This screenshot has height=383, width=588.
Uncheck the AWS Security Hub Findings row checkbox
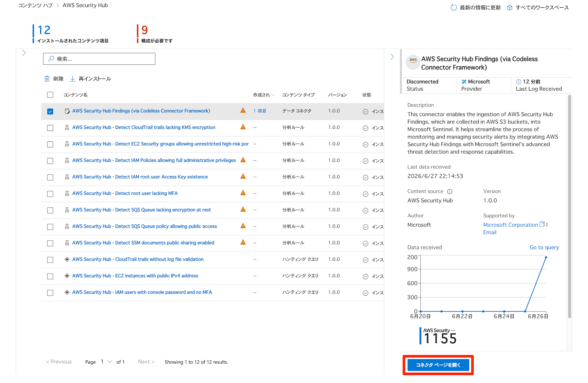tap(50, 111)
